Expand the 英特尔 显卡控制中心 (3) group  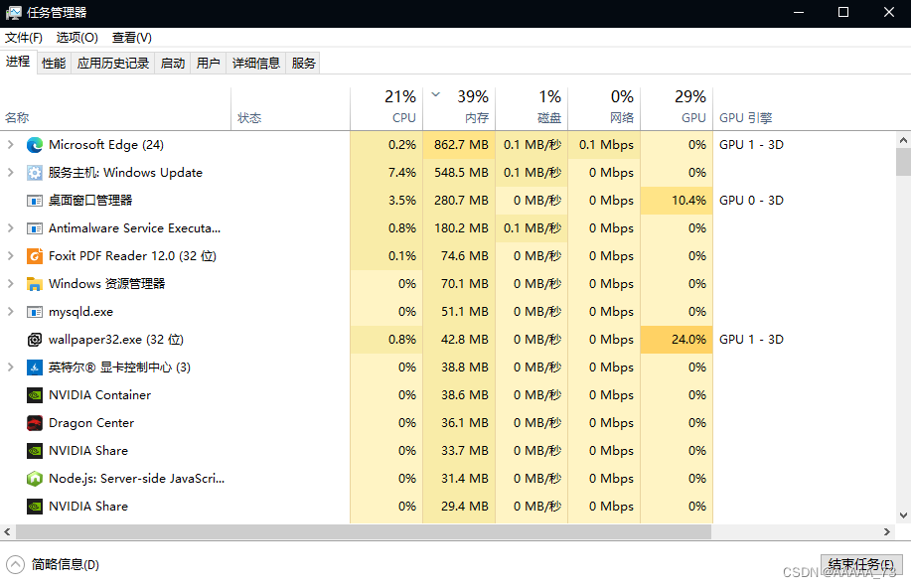(11, 367)
